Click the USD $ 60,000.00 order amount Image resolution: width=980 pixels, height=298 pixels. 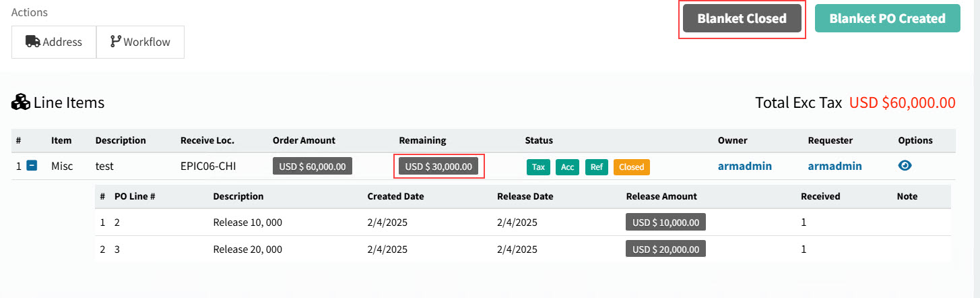tap(313, 166)
